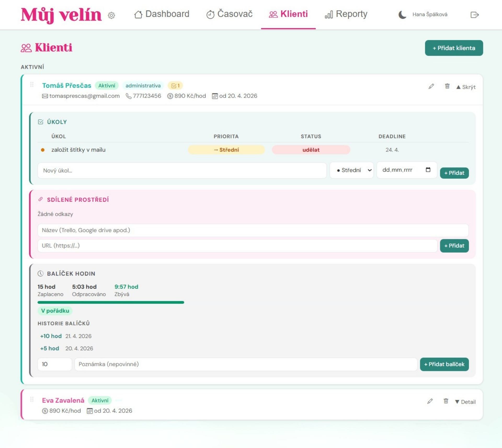Toggle status dot of založit štítky task
Image resolution: width=502 pixels, height=448 pixels.
[43, 150]
